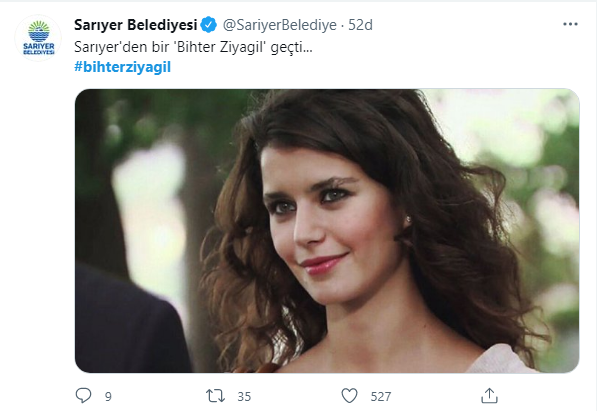Screen dimensions: 603x411
Task: Click the reply count 9
Action: tap(108, 396)
